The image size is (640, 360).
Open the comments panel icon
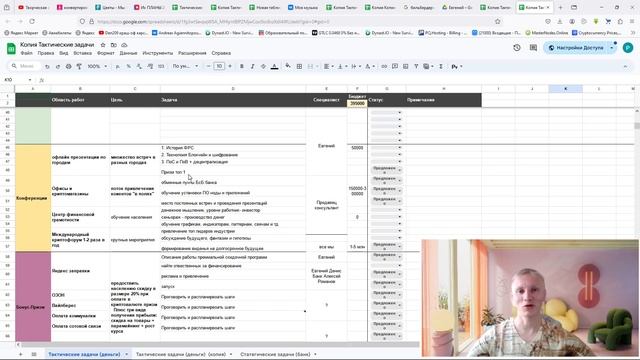pyautogui.click(x=533, y=48)
